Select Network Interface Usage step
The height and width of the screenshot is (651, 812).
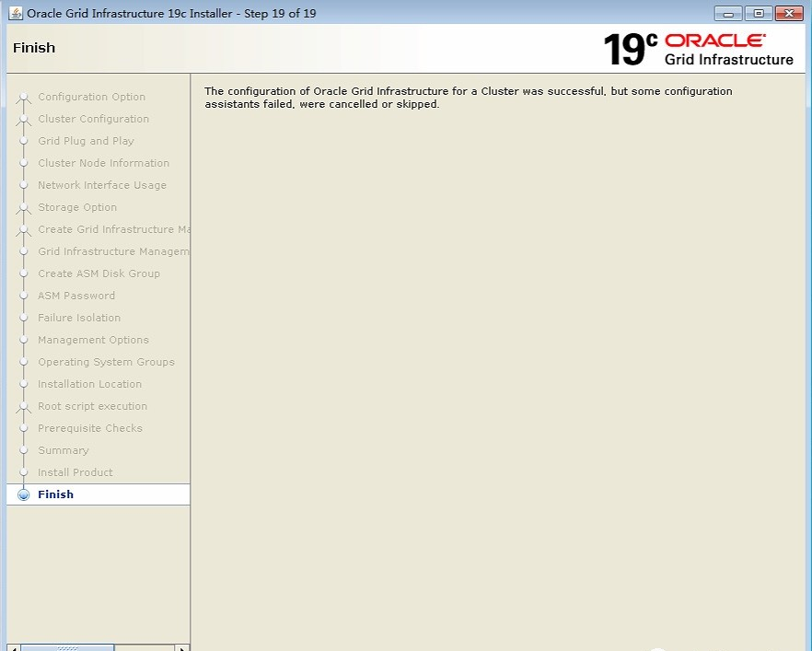point(102,185)
